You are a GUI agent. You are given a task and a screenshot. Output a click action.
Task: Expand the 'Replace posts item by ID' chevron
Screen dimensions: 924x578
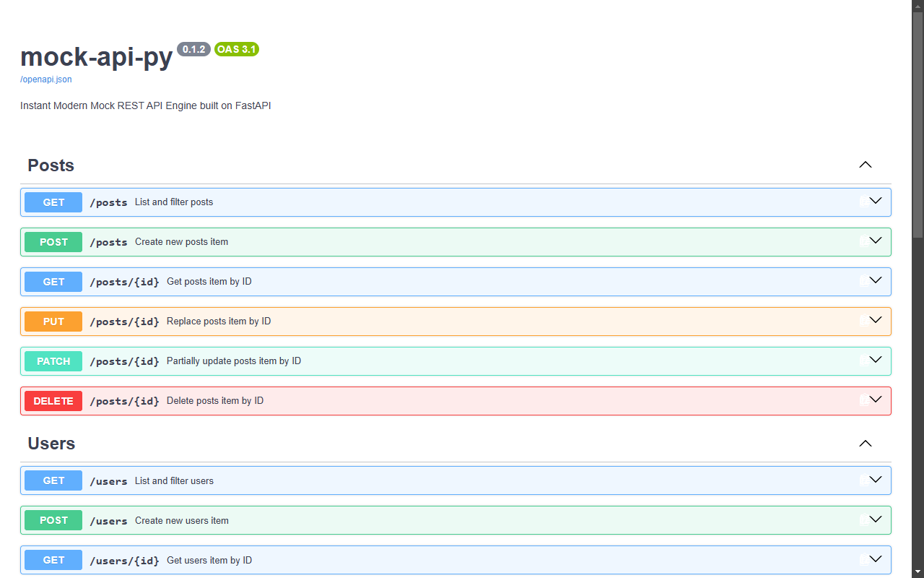tap(876, 320)
